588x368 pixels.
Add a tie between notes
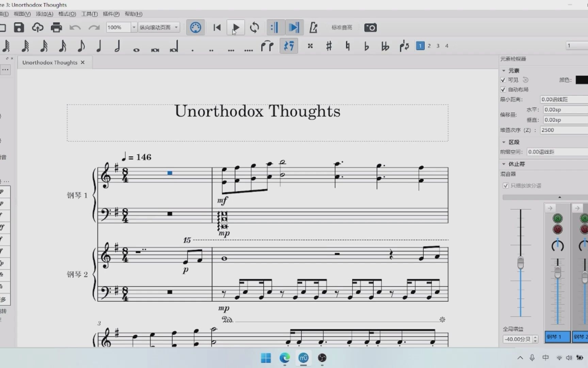coord(267,46)
